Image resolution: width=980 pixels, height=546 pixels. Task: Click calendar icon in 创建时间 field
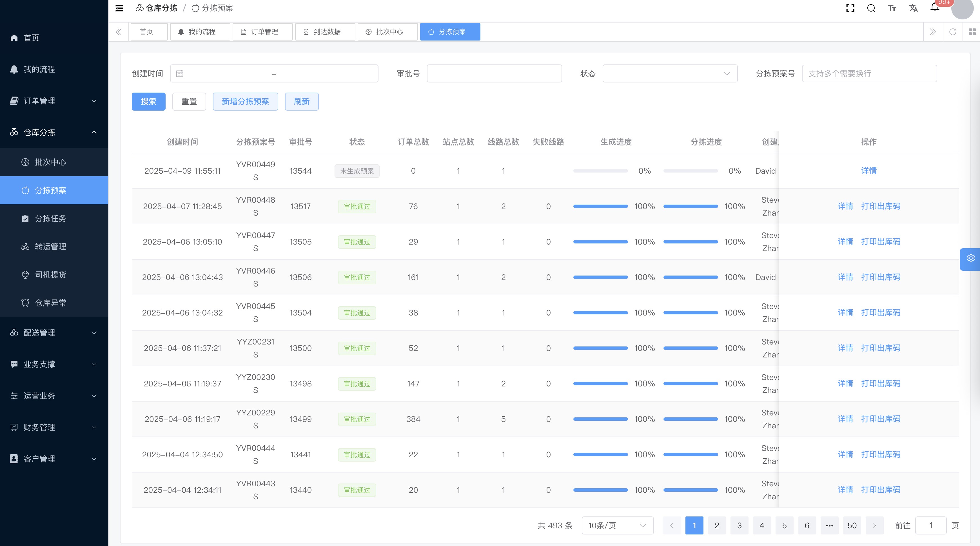pos(180,74)
